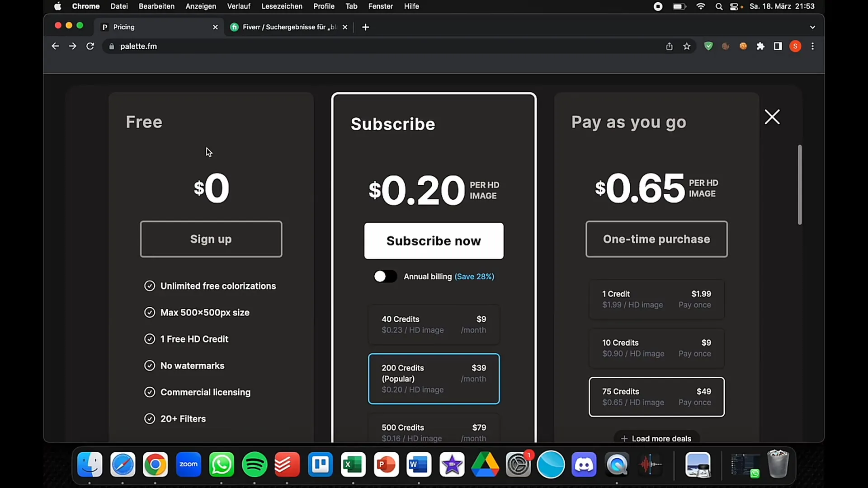
Task: Select the 40 Credits $9/month plan
Action: 434,325
